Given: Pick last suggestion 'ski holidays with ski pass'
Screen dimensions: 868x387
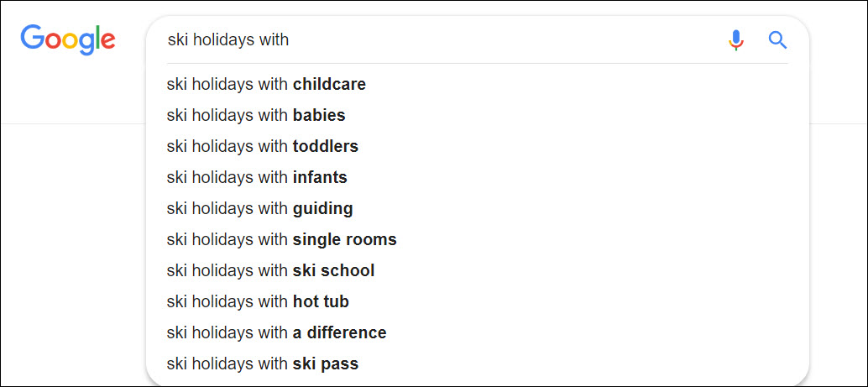Looking at the screenshot, I should click(477, 363).
